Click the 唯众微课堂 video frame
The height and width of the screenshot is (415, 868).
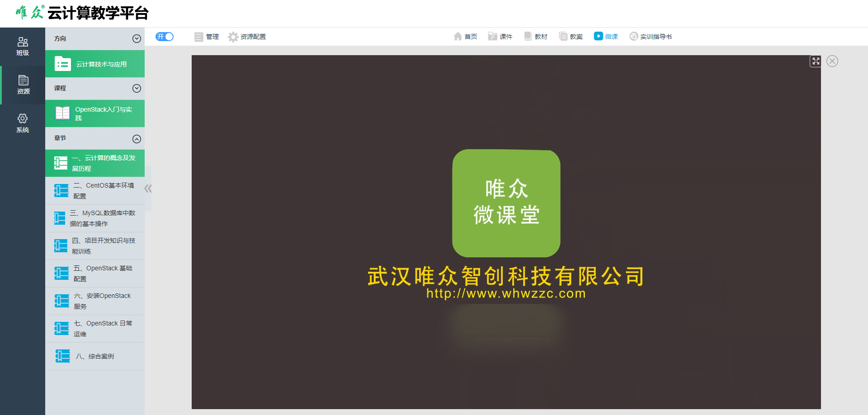tap(506, 232)
